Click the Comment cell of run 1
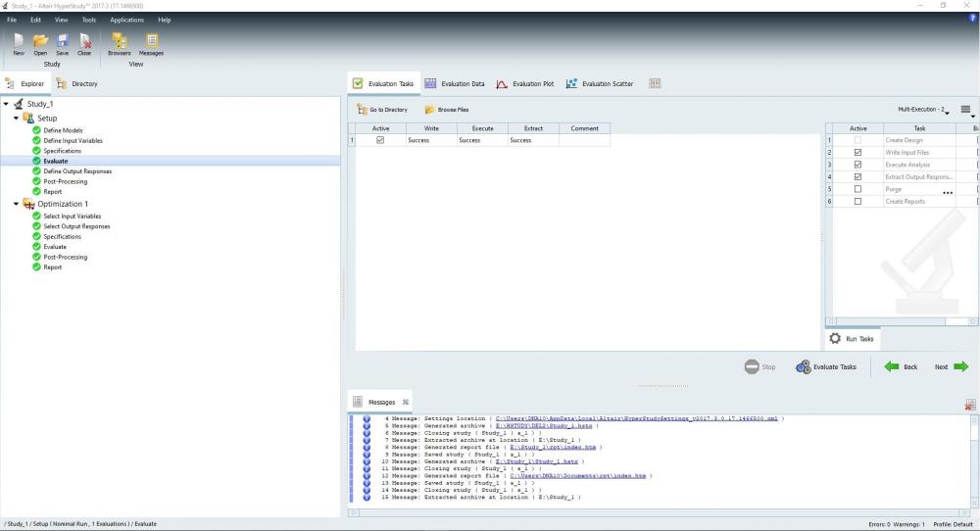This screenshot has width=980, height=531. click(584, 140)
